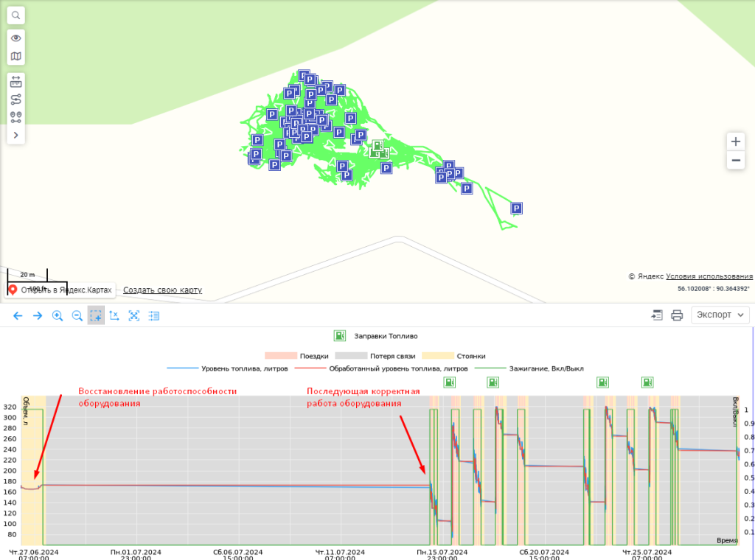This screenshot has width=755, height=560.
Task: Follow the Создать свою карту link
Action: (x=162, y=290)
